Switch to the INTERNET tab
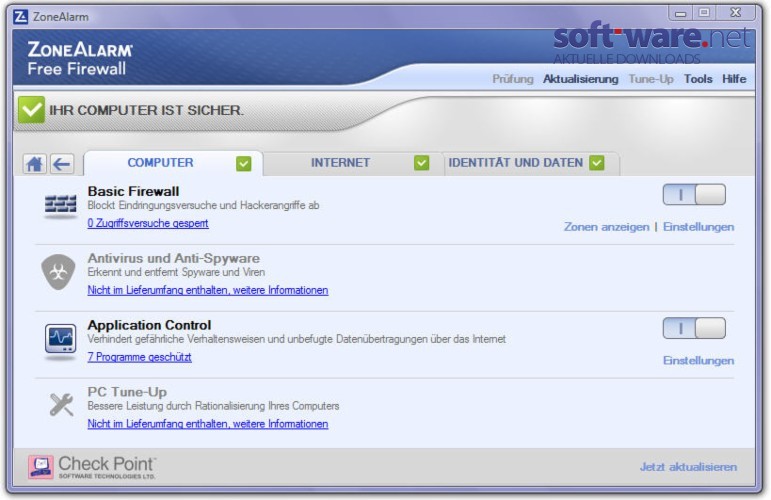 click(353, 163)
